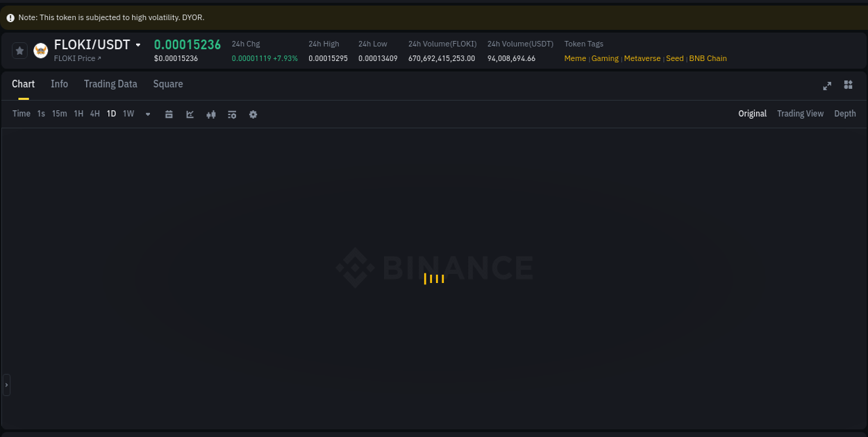This screenshot has height=437, width=868.
Task: Open the date range picker icon
Action: (169, 114)
